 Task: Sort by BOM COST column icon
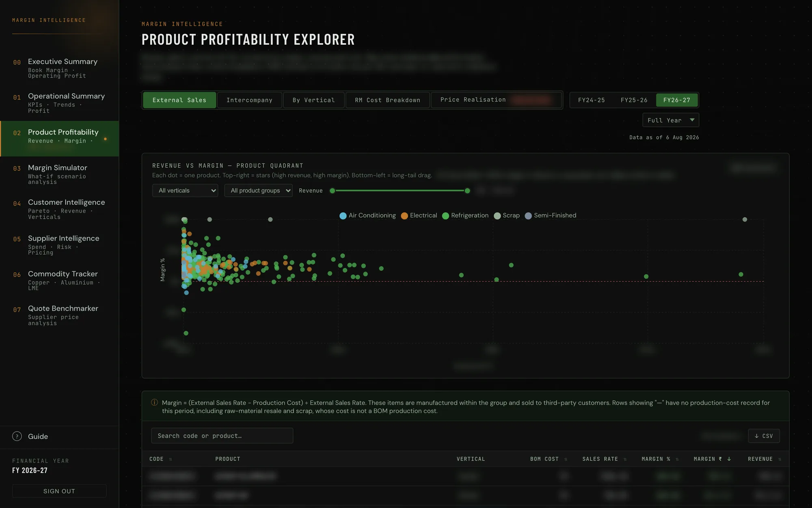click(x=566, y=459)
